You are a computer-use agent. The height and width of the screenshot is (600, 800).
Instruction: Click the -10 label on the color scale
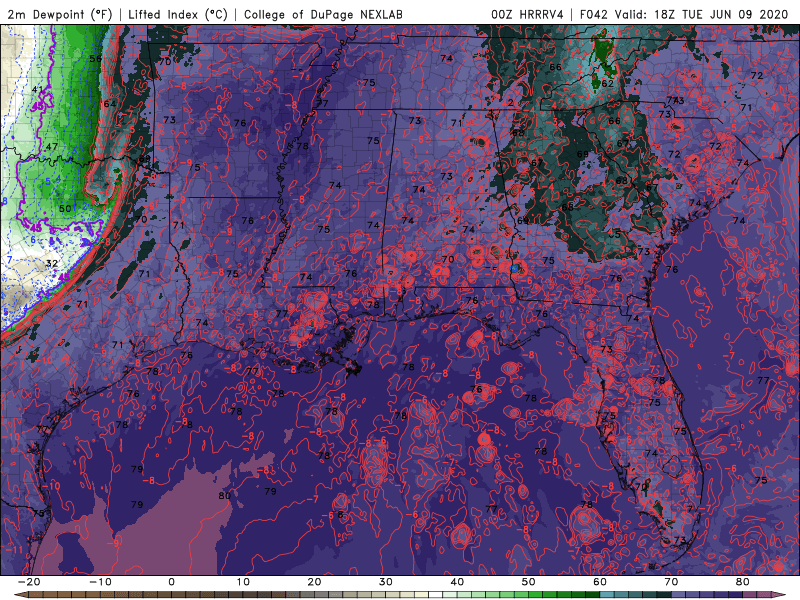(100, 582)
